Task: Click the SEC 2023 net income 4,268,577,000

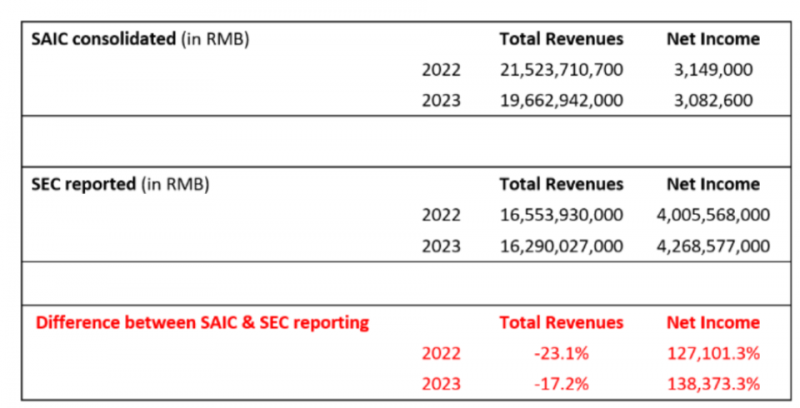Action: 712,245
